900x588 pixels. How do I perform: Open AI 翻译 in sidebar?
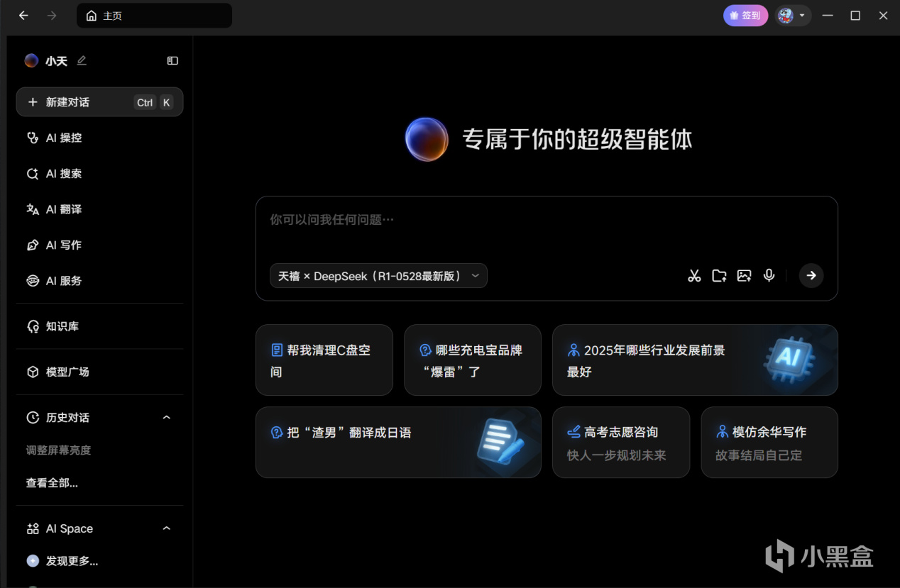click(99, 209)
